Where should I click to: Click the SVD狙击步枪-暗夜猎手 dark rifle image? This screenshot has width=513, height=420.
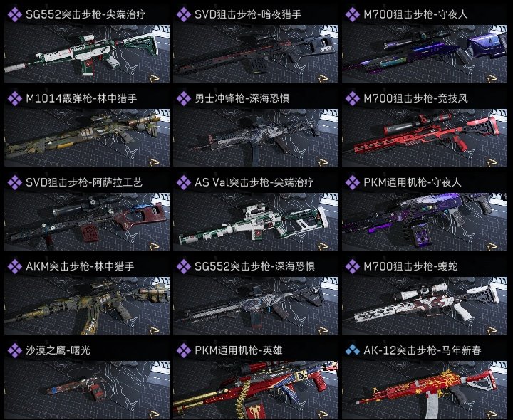256,53
